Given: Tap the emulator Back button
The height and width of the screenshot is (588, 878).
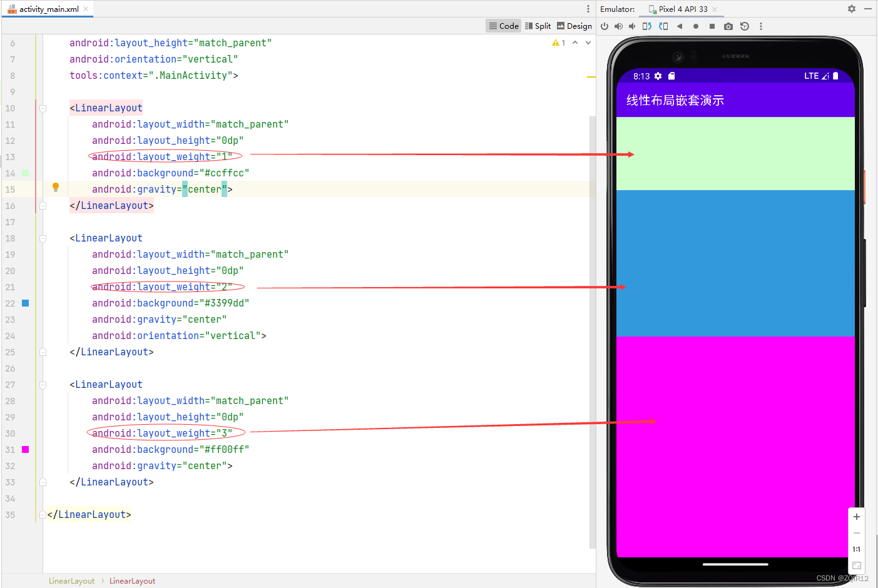Looking at the screenshot, I should [680, 26].
